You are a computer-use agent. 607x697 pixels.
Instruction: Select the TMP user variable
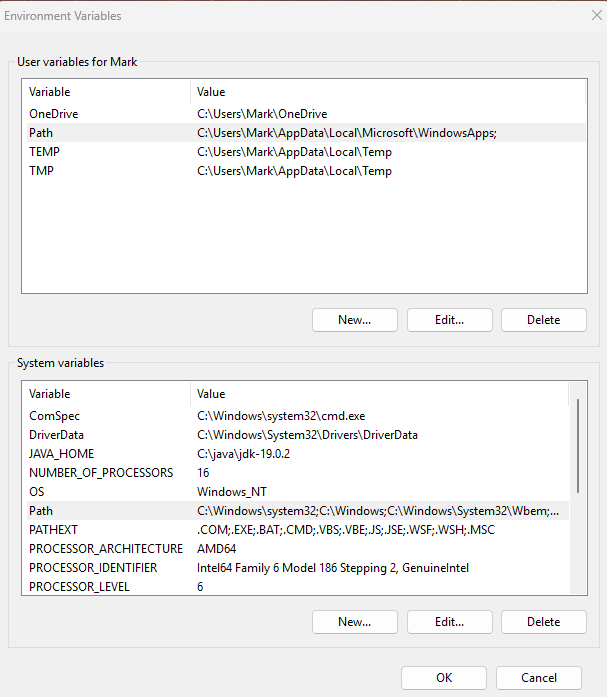pos(43,171)
